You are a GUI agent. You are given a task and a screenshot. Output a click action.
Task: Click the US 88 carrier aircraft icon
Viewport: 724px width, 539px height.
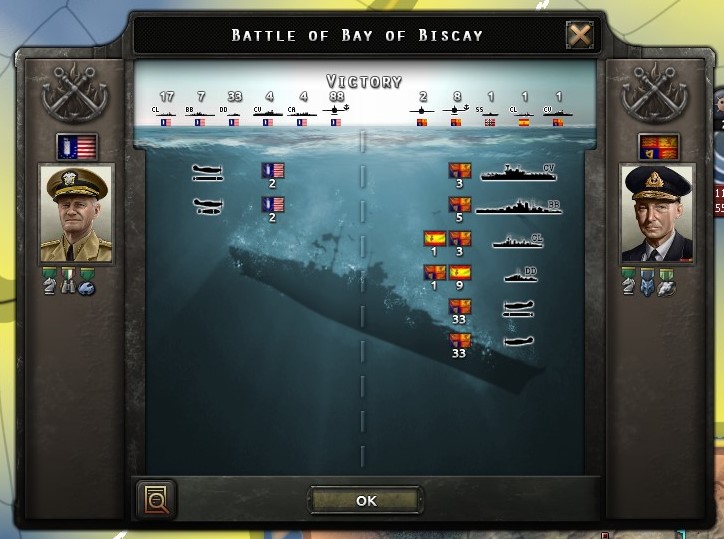tap(336, 110)
